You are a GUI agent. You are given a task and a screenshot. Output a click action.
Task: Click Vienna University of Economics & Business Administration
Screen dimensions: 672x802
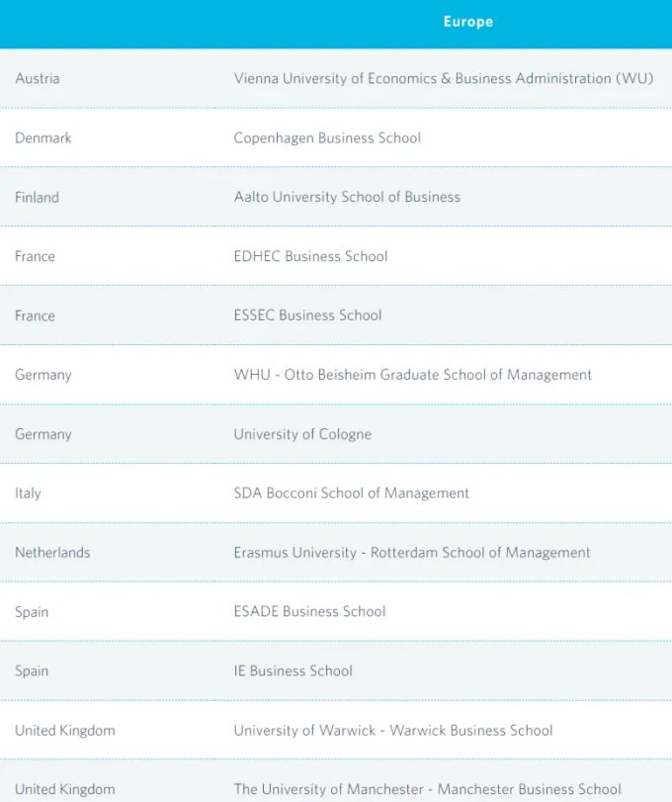(443, 78)
